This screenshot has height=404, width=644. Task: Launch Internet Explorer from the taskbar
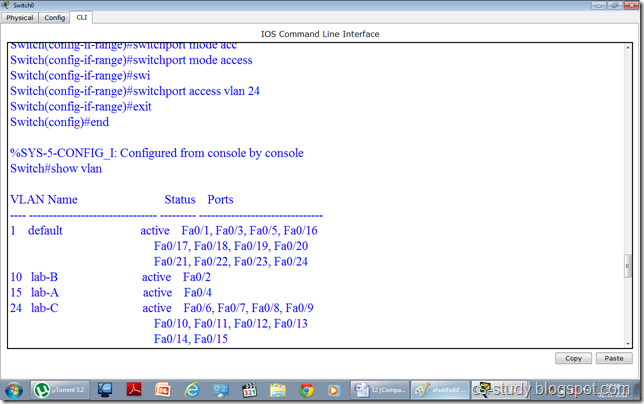tap(192, 390)
